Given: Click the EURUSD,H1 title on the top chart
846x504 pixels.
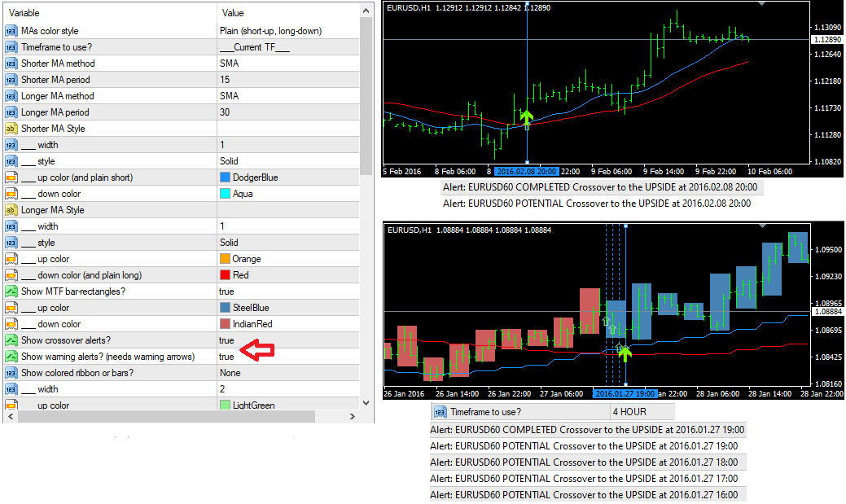Looking at the screenshot, I should pyautogui.click(x=409, y=8).
